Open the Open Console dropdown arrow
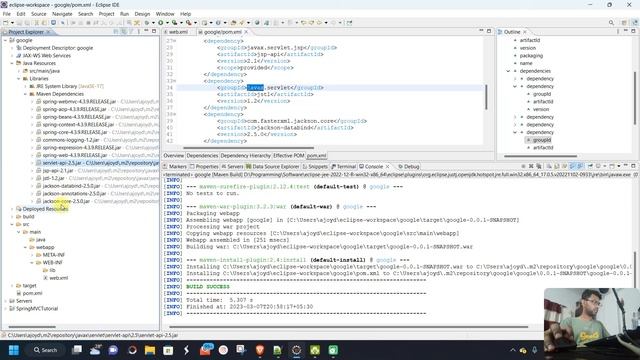The height and width of the screenshot is (360, 640). tap(619, 166)
